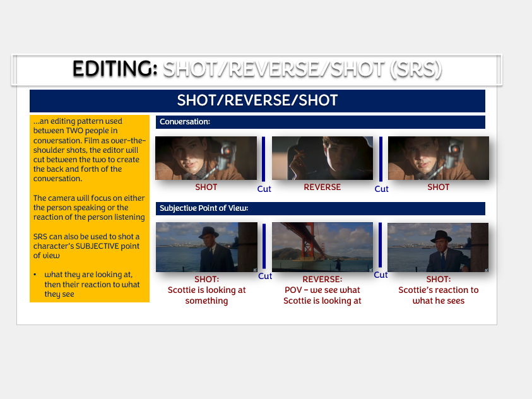
Task: Click the paragraph starting '...an editing pattern used'
Action: click(89, 150)
